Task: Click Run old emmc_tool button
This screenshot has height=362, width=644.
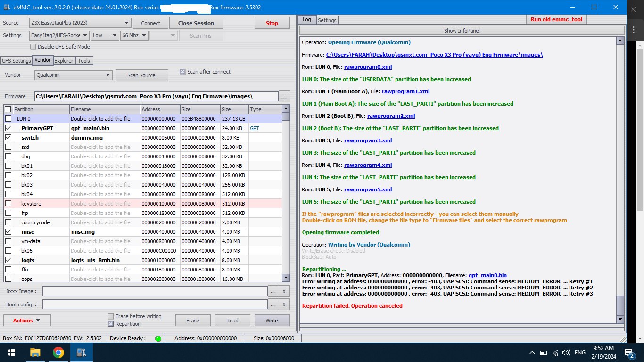Action: [x=556, y=19]
